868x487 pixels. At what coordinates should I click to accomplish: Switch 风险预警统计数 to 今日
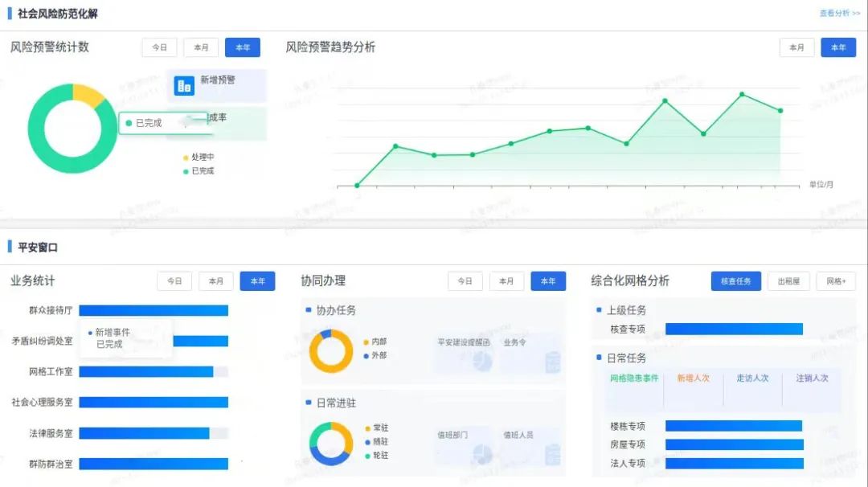(x=159, y=47)
